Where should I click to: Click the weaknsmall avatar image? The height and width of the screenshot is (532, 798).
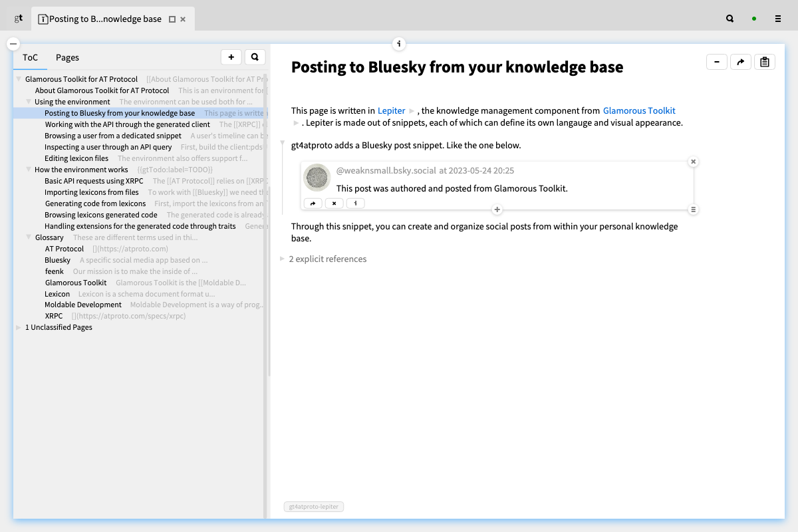(x=317, y=178)
